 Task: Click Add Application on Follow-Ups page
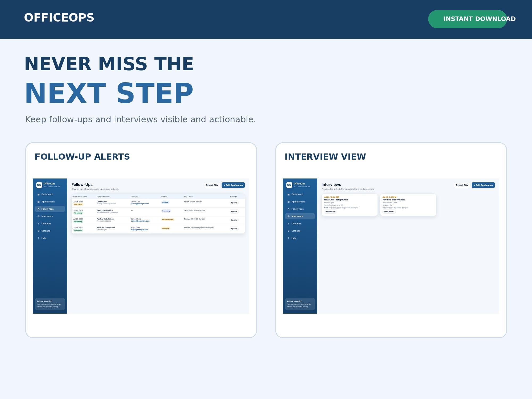pyautogui.click(x=233, y=185)
